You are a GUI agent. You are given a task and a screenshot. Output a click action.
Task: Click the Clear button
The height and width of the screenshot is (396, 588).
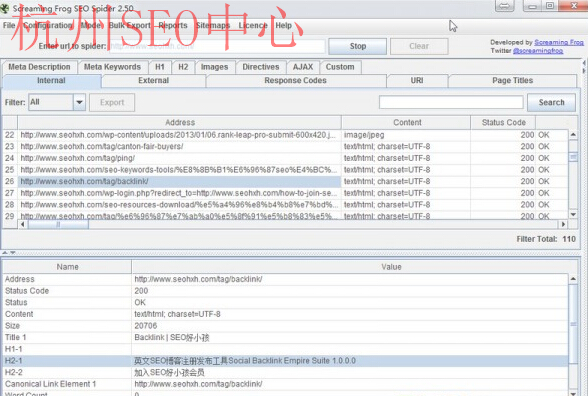click(419, 46)
